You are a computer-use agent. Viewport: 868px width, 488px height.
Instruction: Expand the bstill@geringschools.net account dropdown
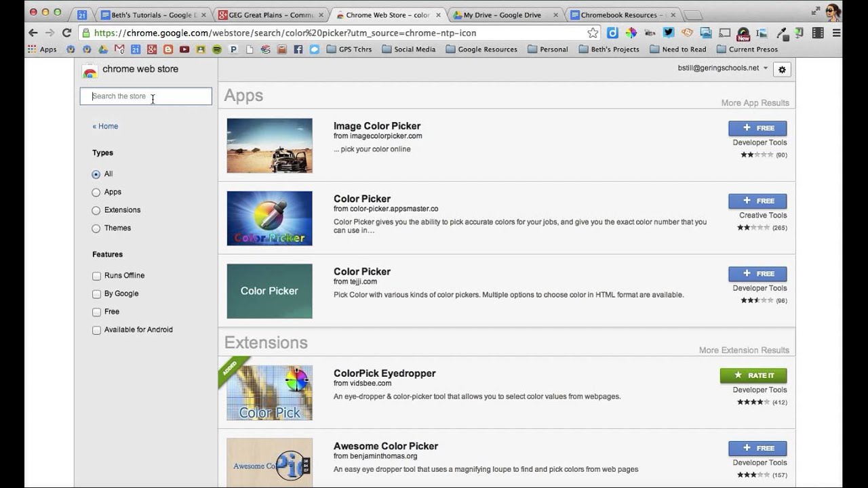coord(723,68)
